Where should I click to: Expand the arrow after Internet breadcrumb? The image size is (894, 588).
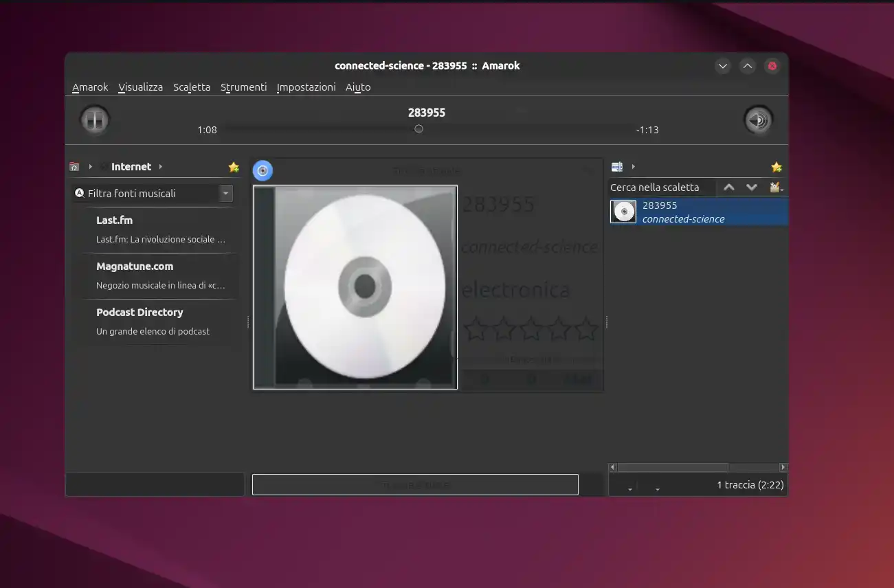coord(161,167)
